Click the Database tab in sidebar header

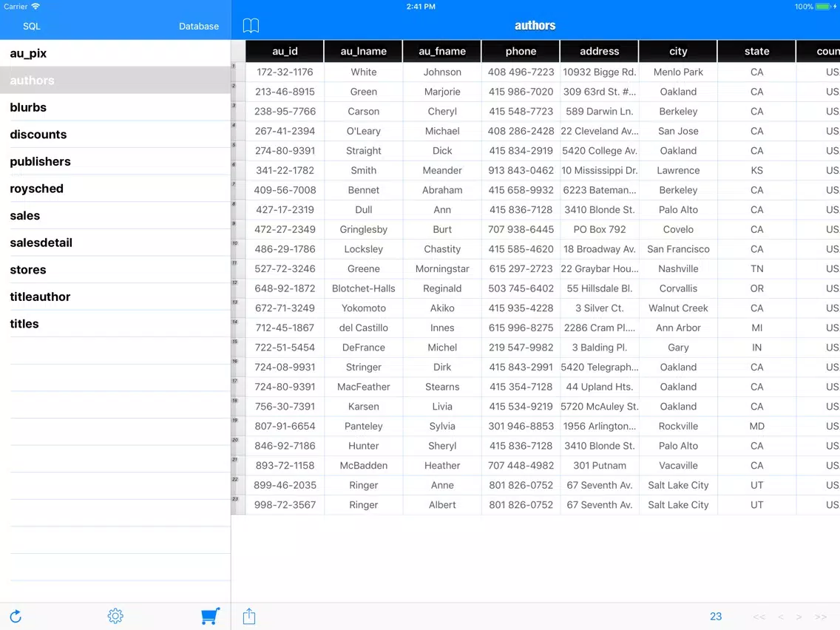[x=199, y=27]
